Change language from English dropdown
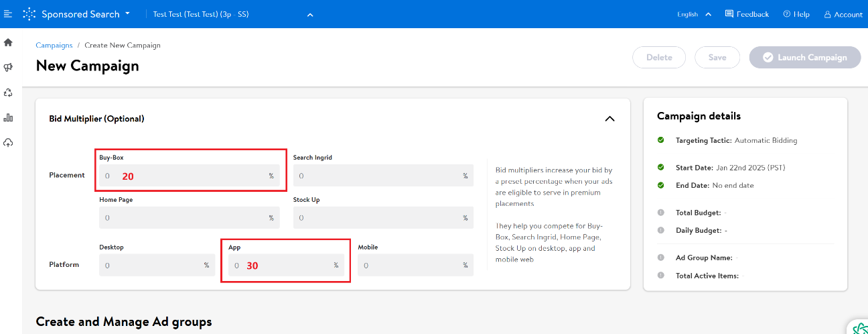Image resolution: width=868 pixels, height=334 pixels. pyautogui.click(x=694, y=14)
